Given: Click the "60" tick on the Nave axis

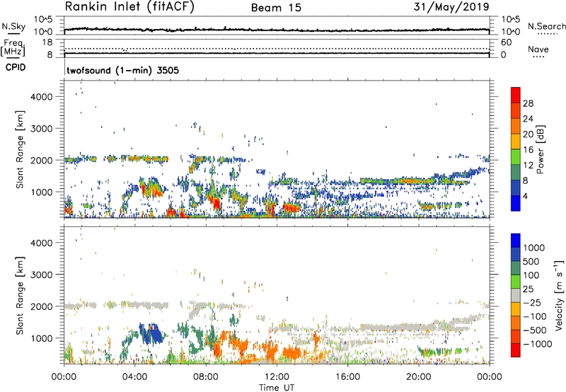Looking at the screenshot, I should [506, 42].
